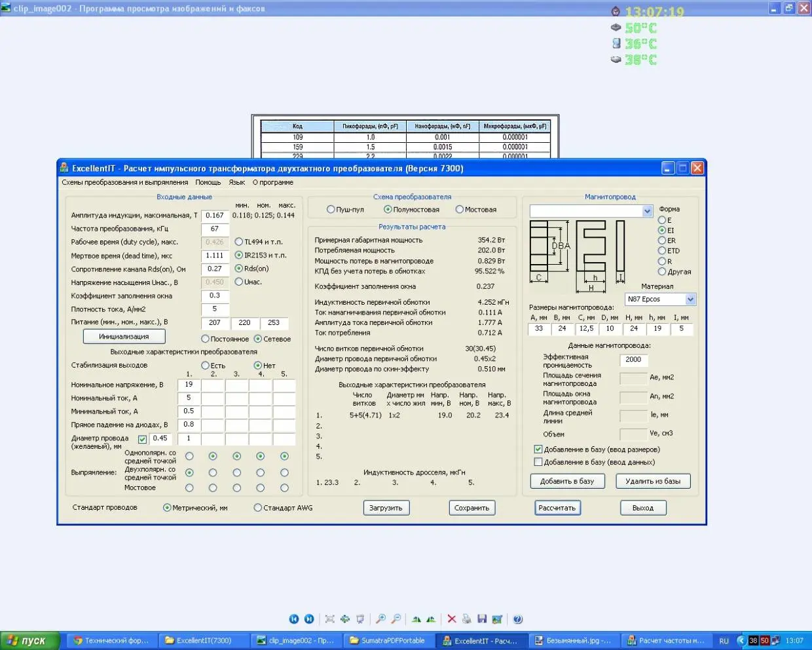This screenshot has width=812, height=650.
Task: Select the ETD core shape option
Action: click(x=662, y=251)
